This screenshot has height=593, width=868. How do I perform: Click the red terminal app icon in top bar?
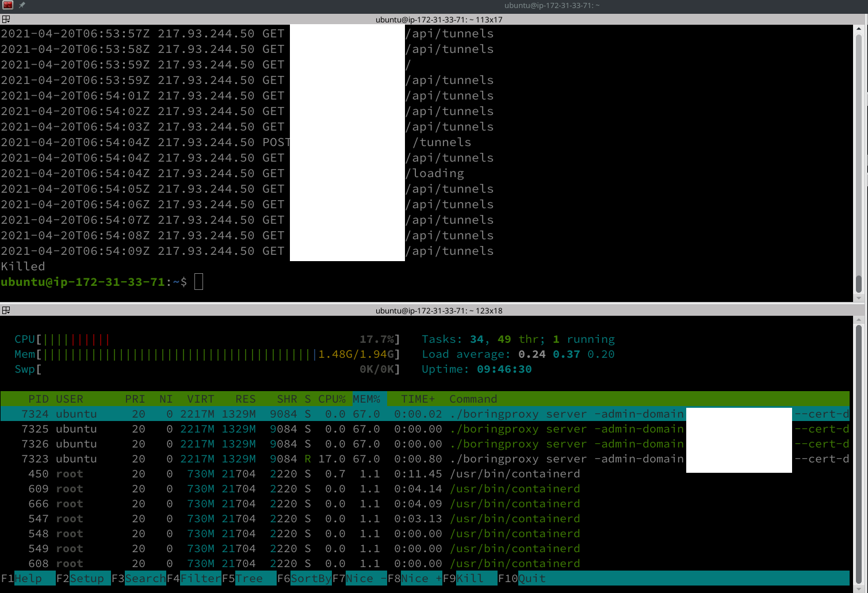[x=8, y=5]
